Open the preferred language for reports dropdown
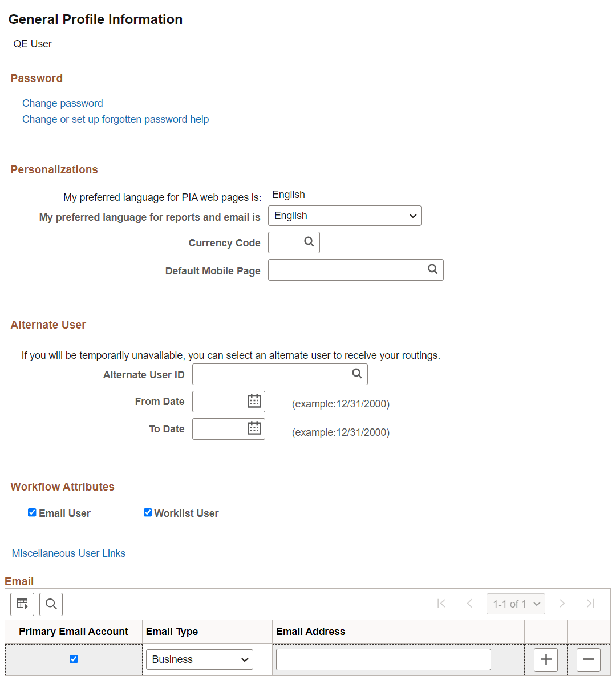 click(x=345, y=215)
